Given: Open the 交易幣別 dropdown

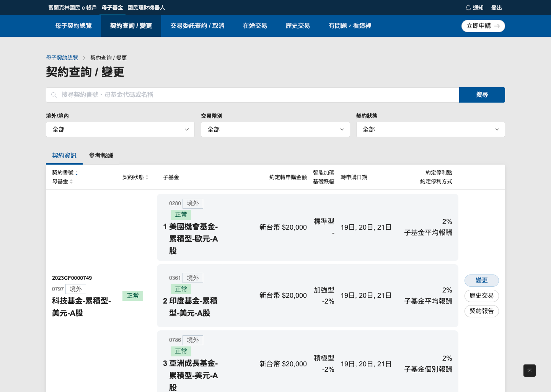Looking at the screenshot, I should 275,129.
